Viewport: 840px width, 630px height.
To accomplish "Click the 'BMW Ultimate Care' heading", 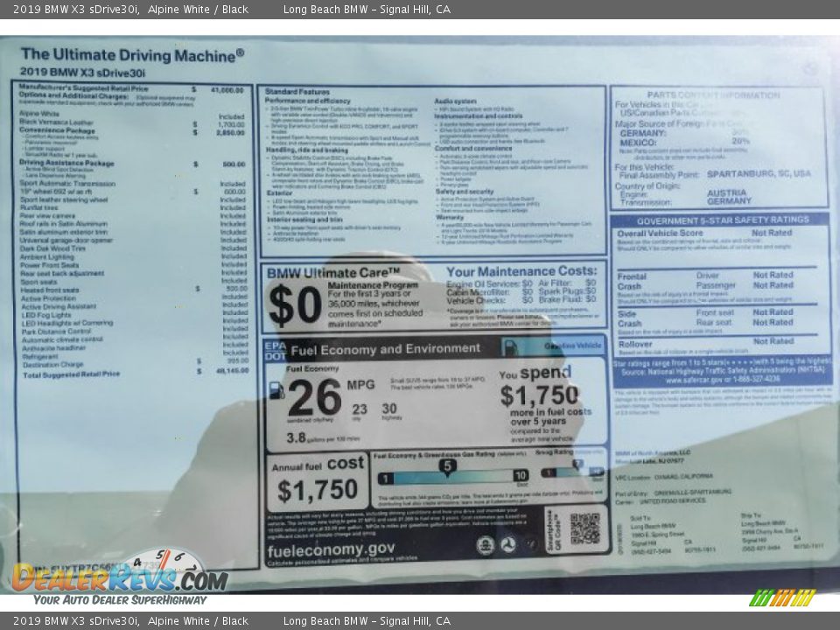I will tap(333, 272).
